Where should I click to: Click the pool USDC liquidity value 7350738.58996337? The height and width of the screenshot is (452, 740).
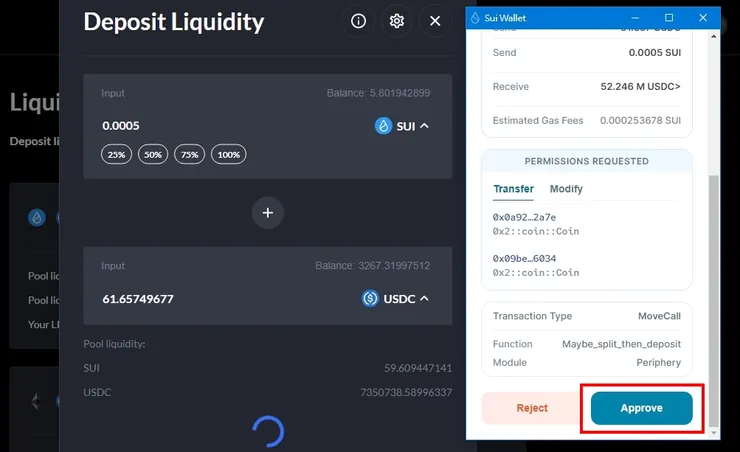pyautogui.click(x=406, y=392)
